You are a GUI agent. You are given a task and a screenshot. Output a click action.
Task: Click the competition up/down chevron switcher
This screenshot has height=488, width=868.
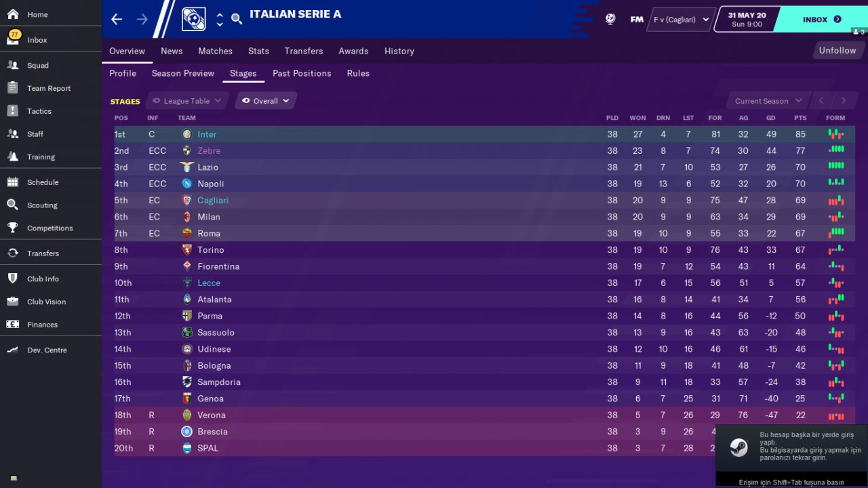coord(220,20)
